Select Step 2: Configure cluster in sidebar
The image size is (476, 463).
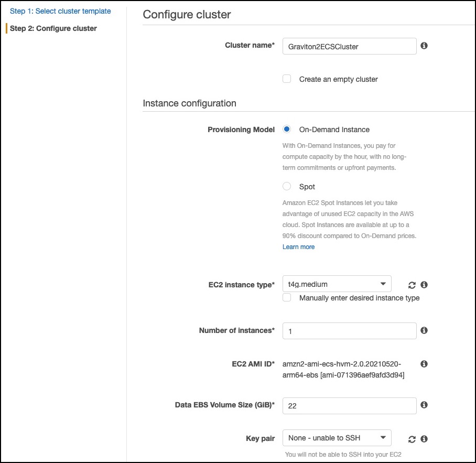click(x=53, y=28)
